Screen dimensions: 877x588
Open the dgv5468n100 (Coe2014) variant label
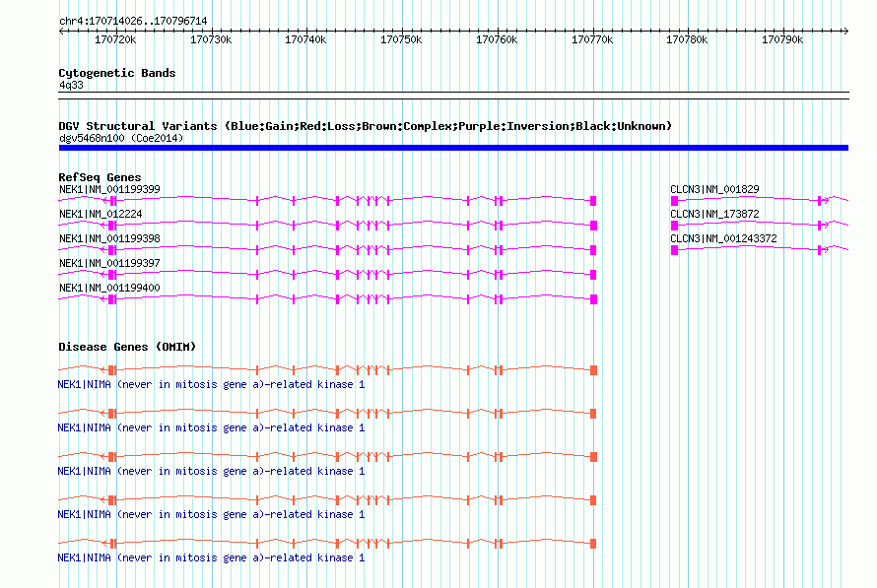point(121,138)
